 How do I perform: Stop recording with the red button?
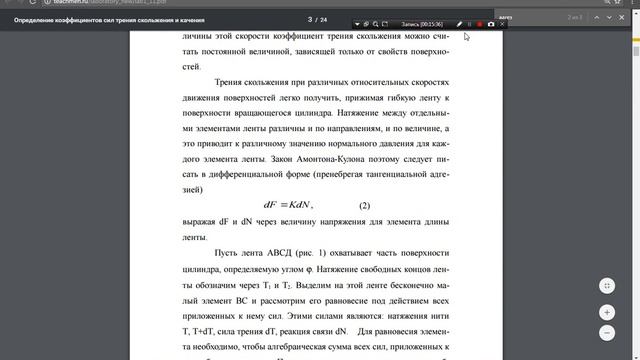point(480,24)
